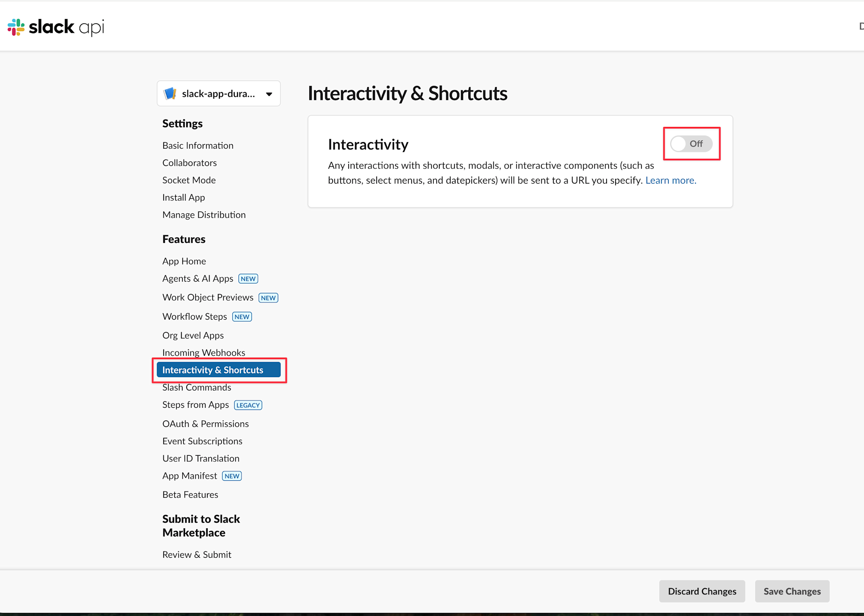Open the Slash Commands page
Screen dimensions: 864x616
click(197, 387)
